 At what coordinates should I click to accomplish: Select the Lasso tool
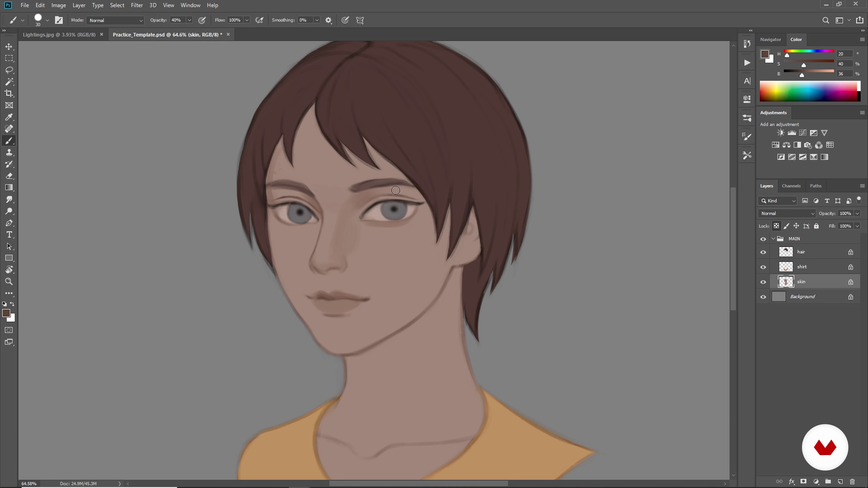coord(9,70)
